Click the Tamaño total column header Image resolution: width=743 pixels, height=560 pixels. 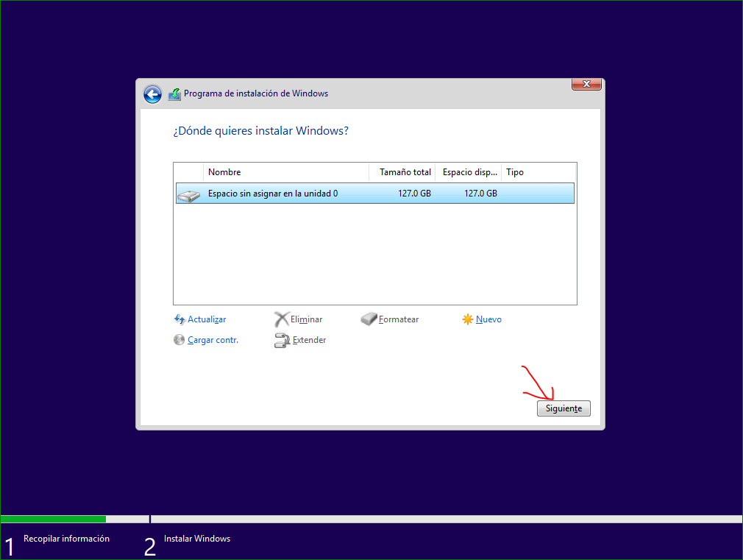coord(402,172)
